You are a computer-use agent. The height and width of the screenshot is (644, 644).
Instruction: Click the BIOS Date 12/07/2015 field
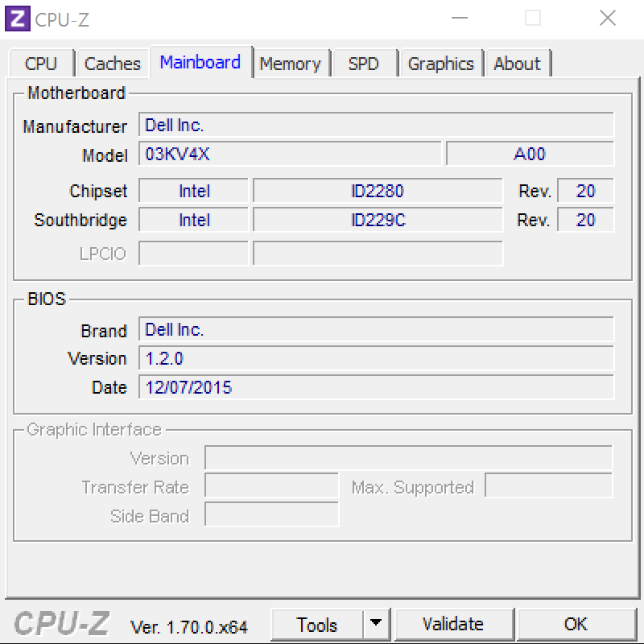point(376,387)
